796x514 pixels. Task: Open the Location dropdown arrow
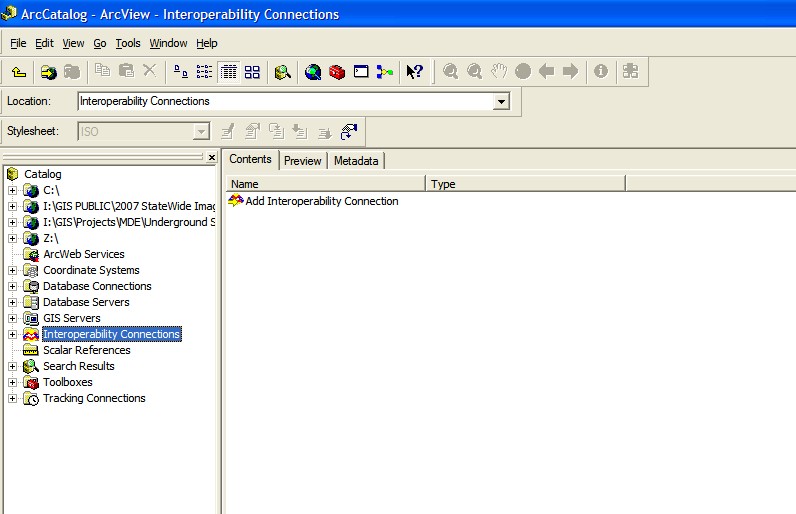[501, 101]
